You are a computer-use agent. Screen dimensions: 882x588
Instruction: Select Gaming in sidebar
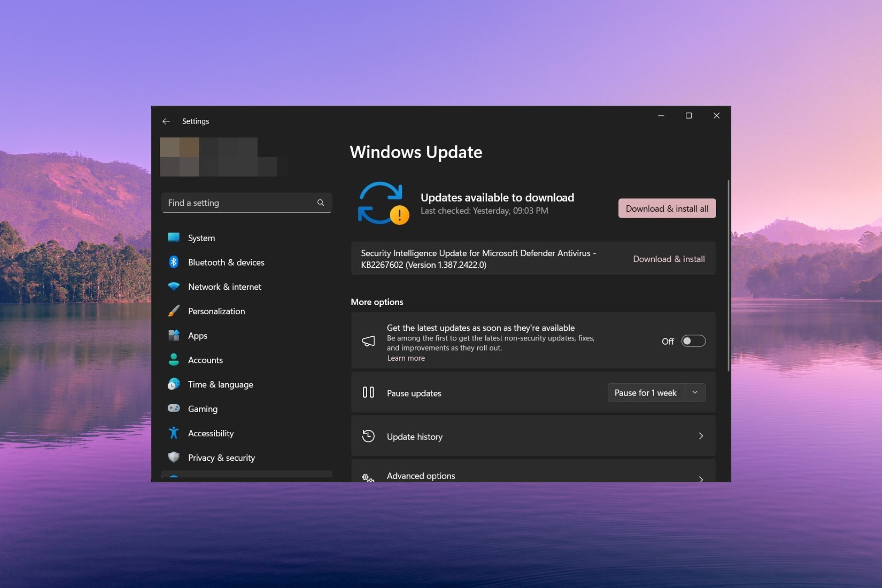pyautogui.click(x=247, y=408)
